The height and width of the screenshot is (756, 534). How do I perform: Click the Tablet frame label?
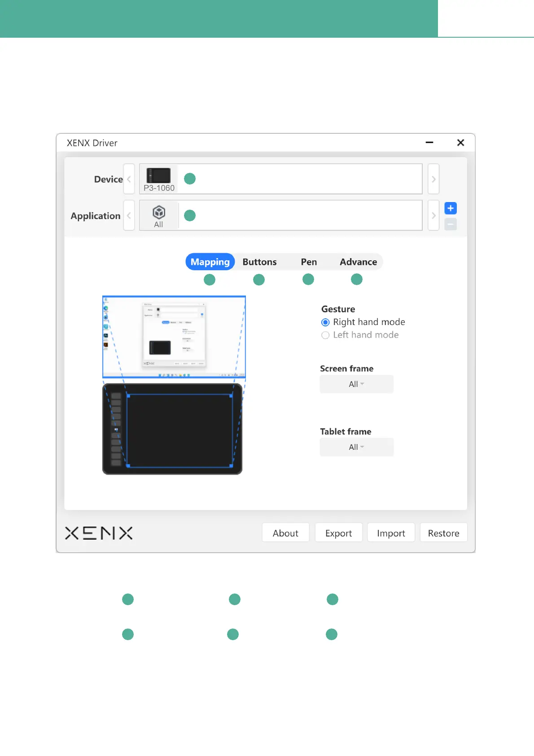click(x=346, y=431)
